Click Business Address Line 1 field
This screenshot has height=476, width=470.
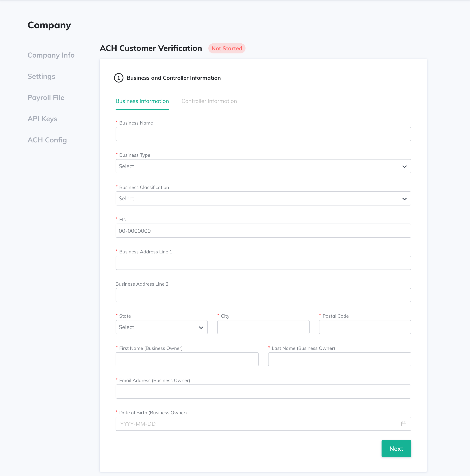(263, 263)
